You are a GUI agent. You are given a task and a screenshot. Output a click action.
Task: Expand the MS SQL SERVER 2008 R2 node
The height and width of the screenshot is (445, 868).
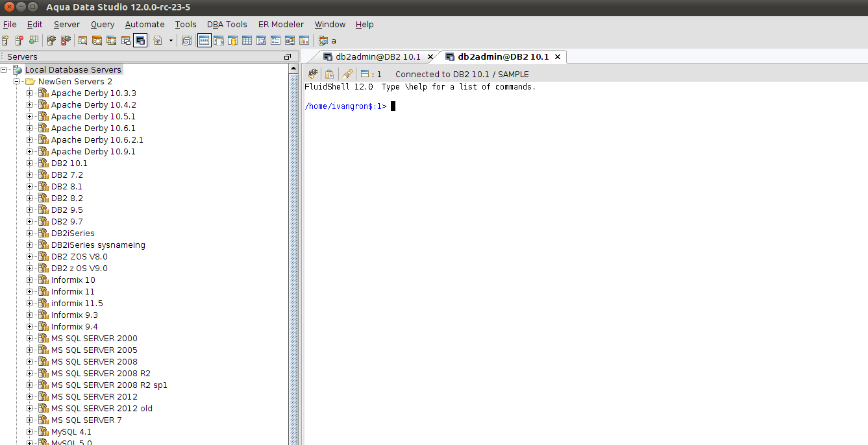[30, 373]
